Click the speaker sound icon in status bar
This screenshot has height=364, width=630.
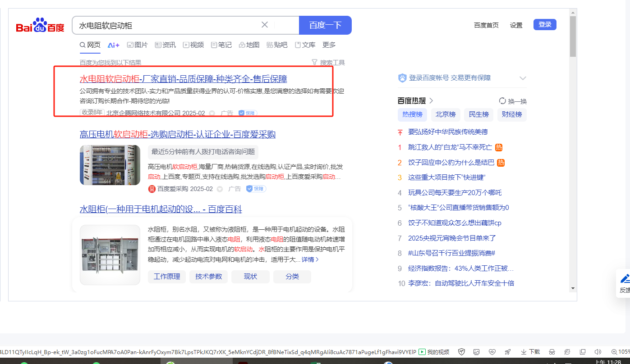pyautogui.click(x=598, y=352)
